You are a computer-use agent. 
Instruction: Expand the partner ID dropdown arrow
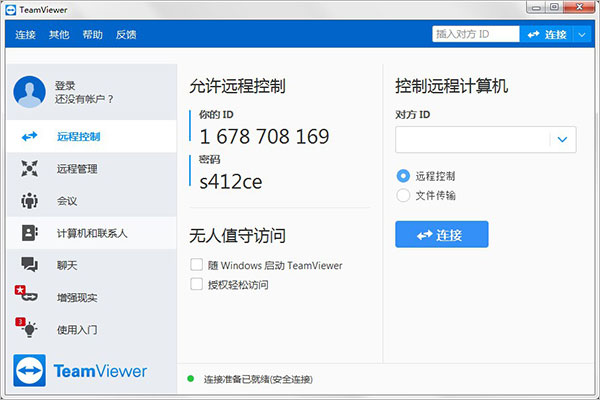562,139
